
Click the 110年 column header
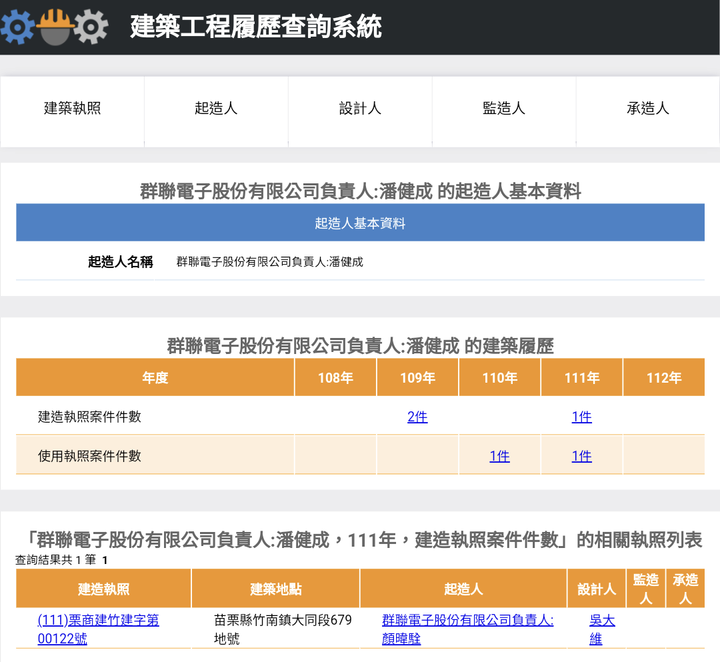500,377
